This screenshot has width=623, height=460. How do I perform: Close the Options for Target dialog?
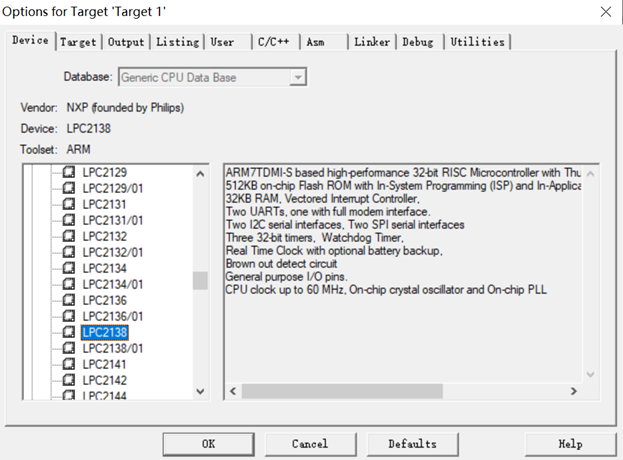(x=606, y=12)
